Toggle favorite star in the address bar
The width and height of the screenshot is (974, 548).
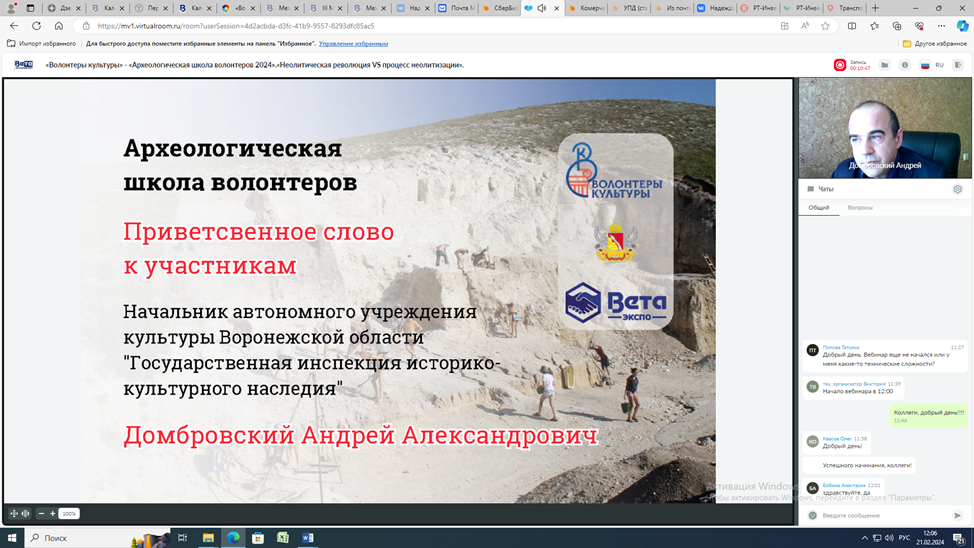coord(825,26)
